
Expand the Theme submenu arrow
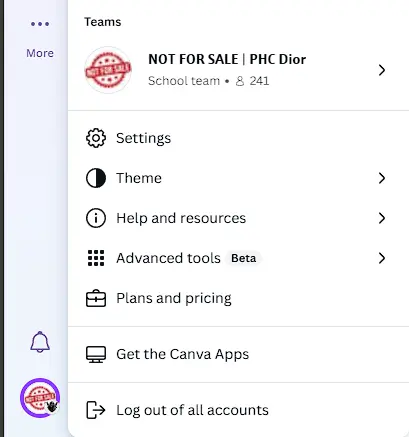pos(382,178)
